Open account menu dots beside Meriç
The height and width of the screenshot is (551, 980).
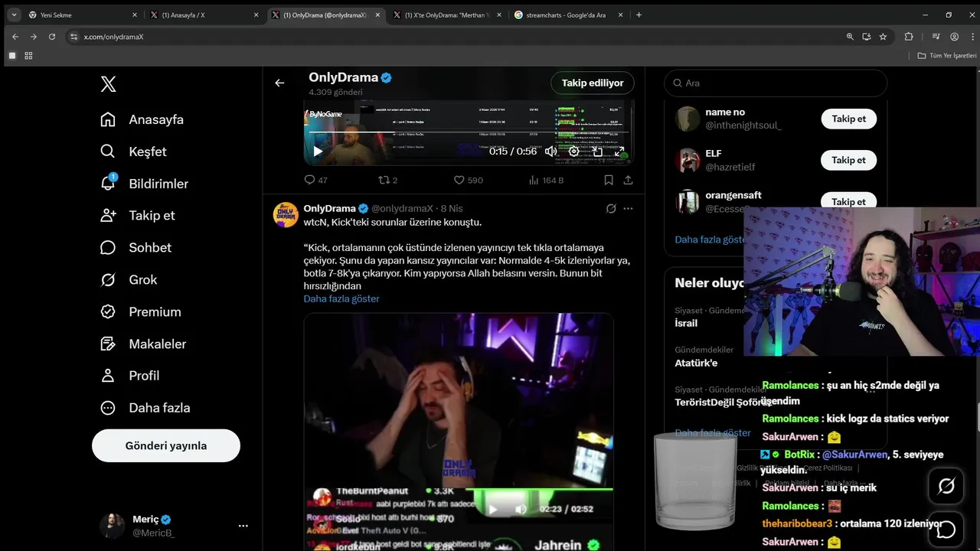(x=243, y=526)
